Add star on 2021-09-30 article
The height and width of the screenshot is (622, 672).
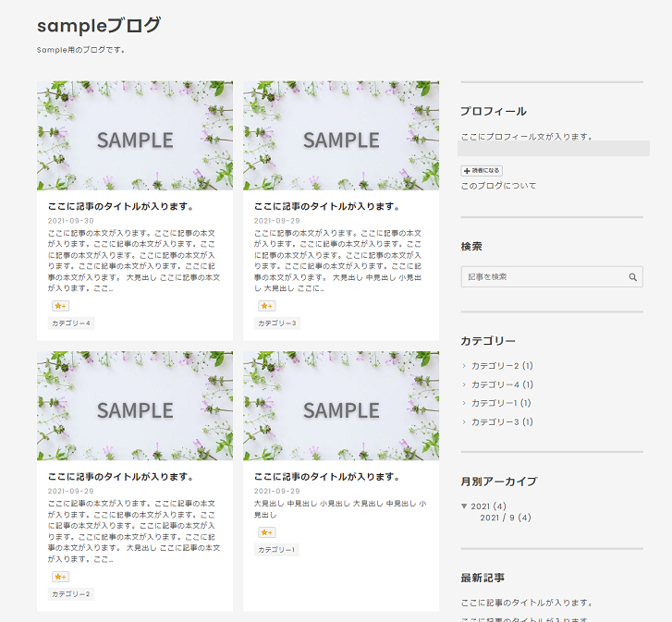(x=60, y=306)
